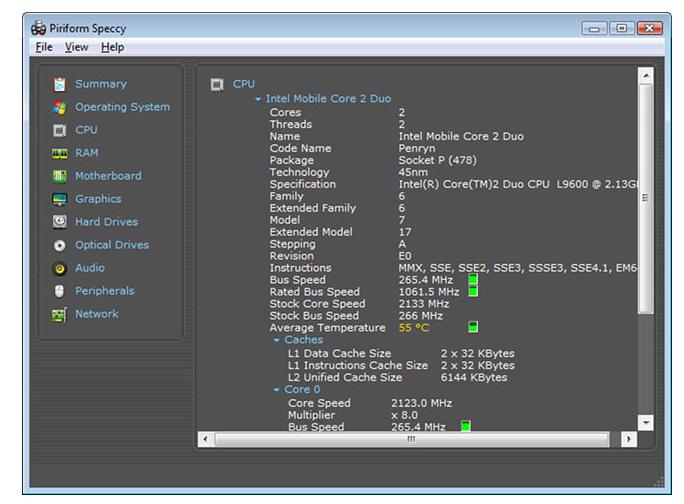This screenshot has width=684, height=504.
Task: Collapse the Caches section
Action: [x=277, y=340]
